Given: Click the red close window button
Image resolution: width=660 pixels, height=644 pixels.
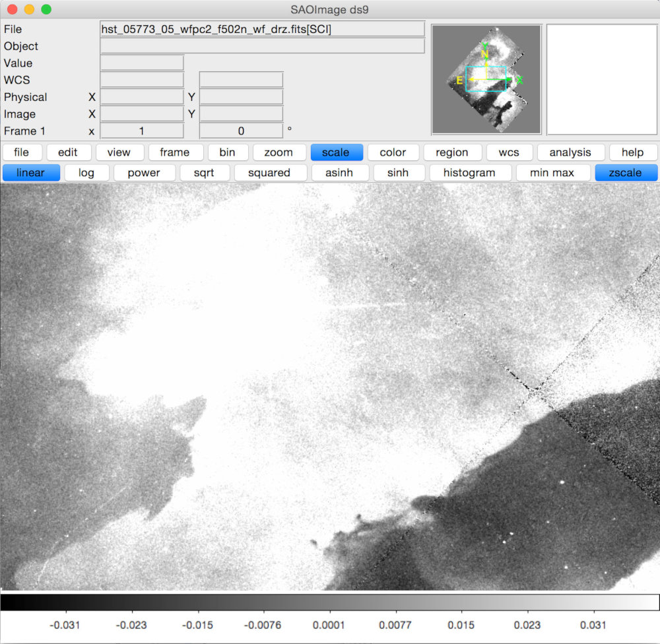Looking at the screenshot, I should click(12, 9).
